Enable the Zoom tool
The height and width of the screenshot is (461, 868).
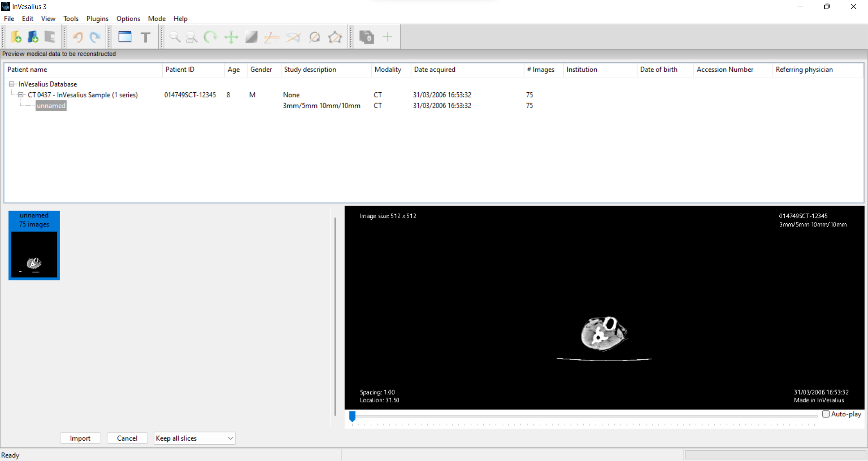(175, 37)
